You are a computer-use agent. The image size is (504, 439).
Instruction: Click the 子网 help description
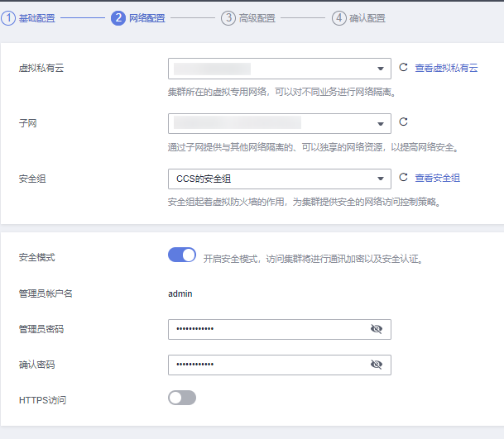tap(314, 147)
